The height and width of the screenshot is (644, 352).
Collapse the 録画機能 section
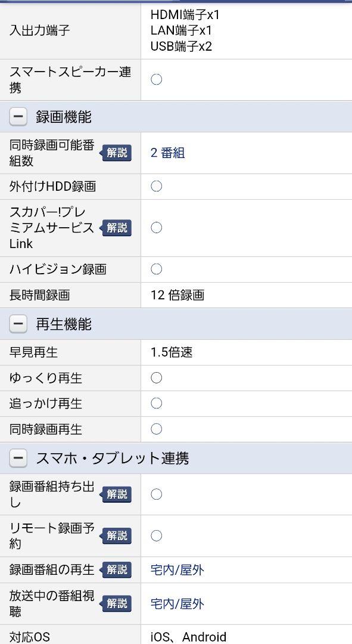coord(18,117)
